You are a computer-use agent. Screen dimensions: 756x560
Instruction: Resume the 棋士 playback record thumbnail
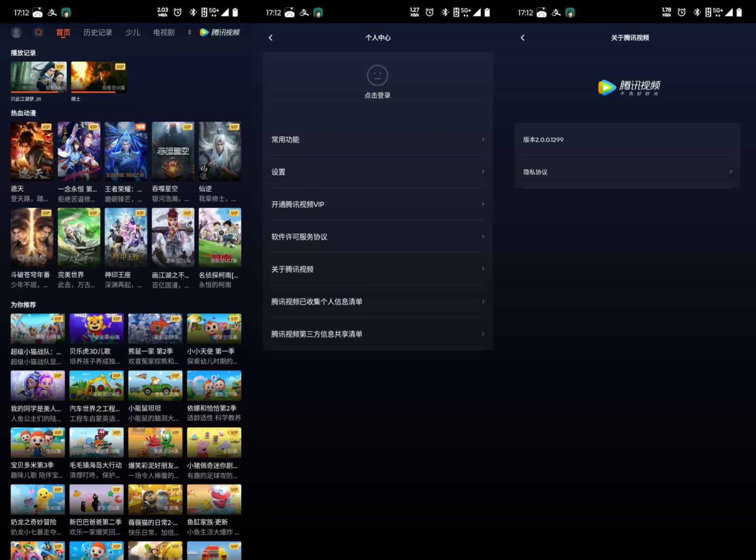(99, 77)
